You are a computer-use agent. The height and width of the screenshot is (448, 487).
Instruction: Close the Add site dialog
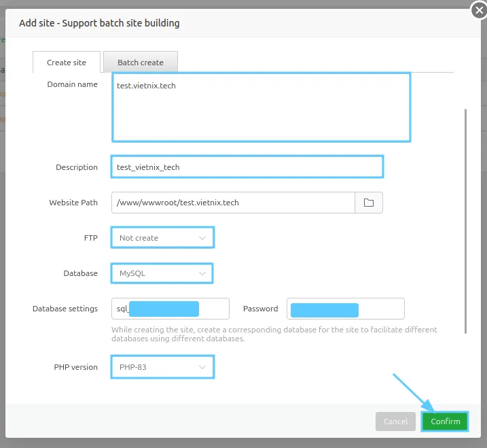479,11
